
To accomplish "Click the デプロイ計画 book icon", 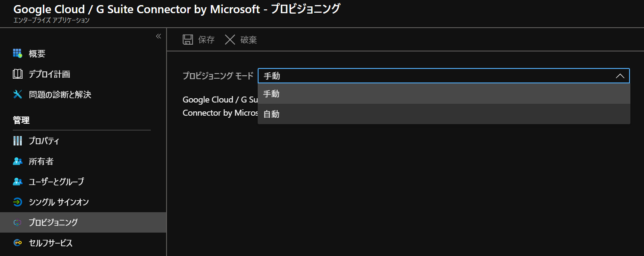I will (17, 74).
